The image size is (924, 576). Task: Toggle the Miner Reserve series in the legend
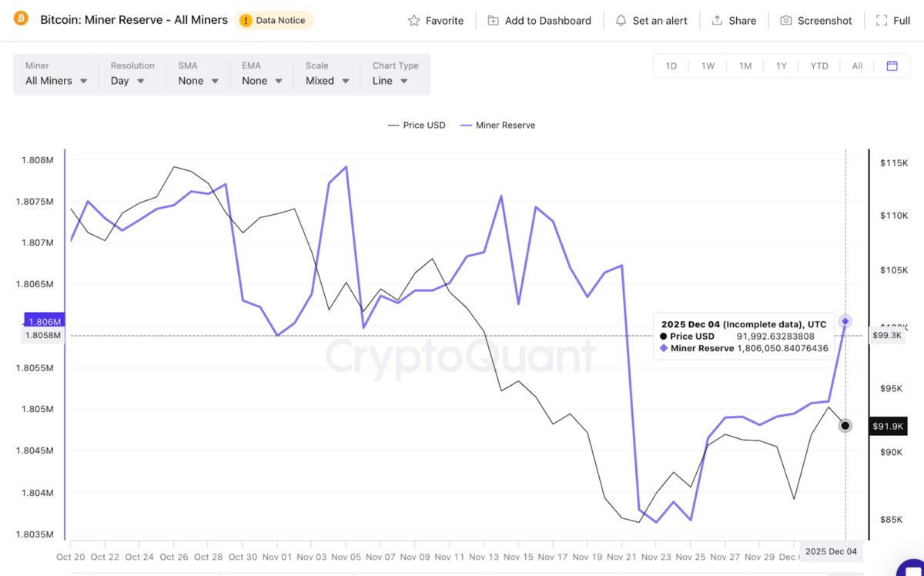[x=497, y=125]
